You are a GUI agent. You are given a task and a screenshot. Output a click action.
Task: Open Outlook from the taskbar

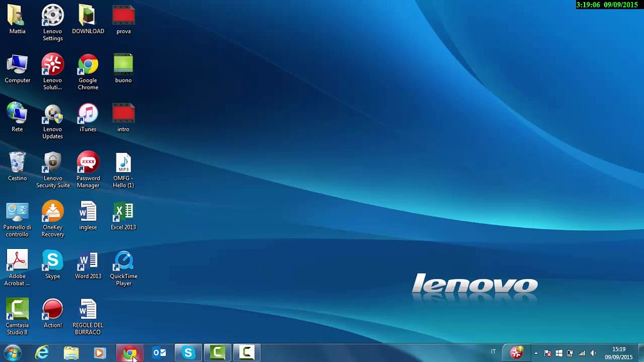[159, 353]
